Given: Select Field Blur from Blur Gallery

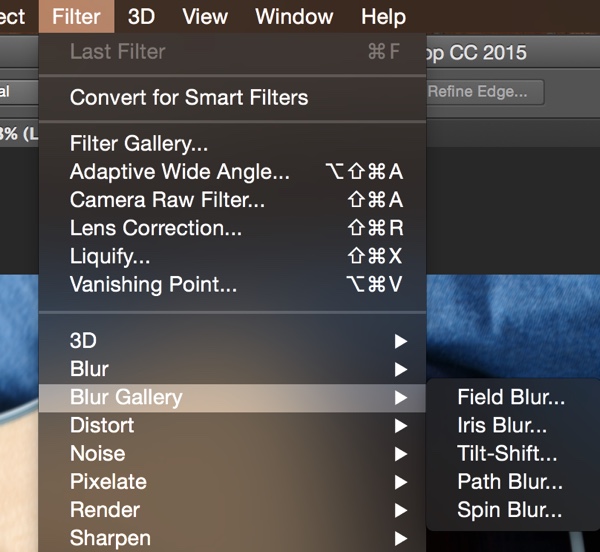Looking at the screenshot, I should (x=511, y=397).
